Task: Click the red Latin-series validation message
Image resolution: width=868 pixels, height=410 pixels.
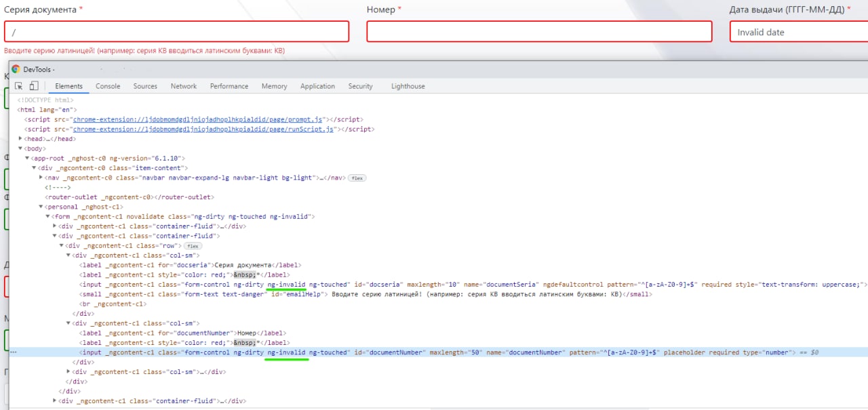Action: (x=144, y=51)
